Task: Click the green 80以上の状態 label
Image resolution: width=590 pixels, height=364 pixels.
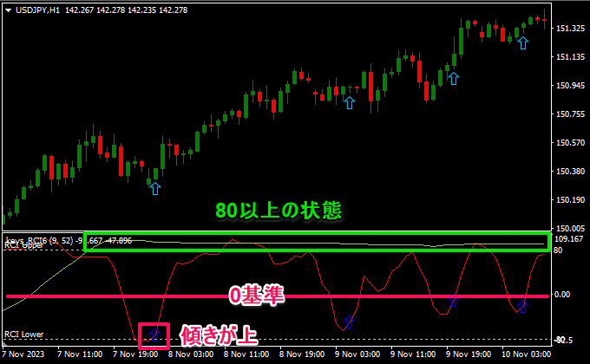Action: 279,211
